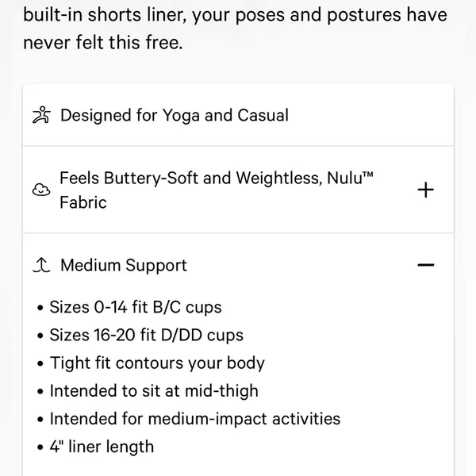This screenshot has height=476, width=476.
Task: Click the 4" liner length bullet
Action: (102, 447)
